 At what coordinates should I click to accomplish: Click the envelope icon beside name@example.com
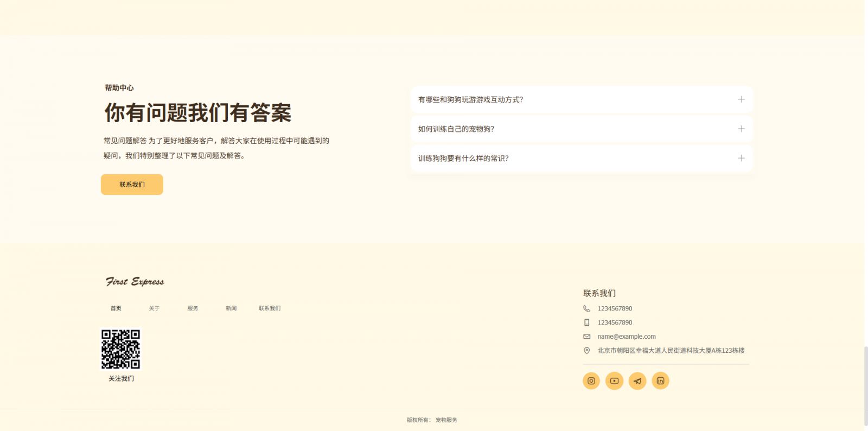click(x=586, y=337)
